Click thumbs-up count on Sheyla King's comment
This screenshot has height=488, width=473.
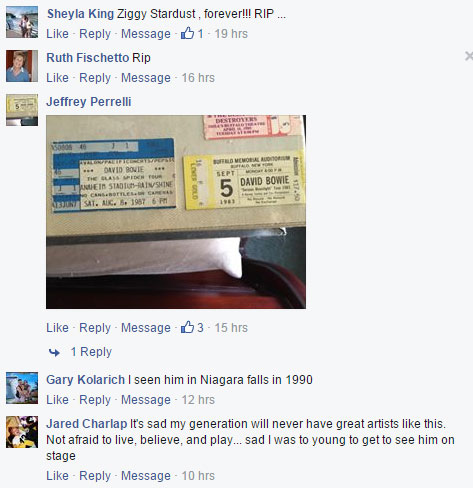pyautogui.click(x=192, y=34)
